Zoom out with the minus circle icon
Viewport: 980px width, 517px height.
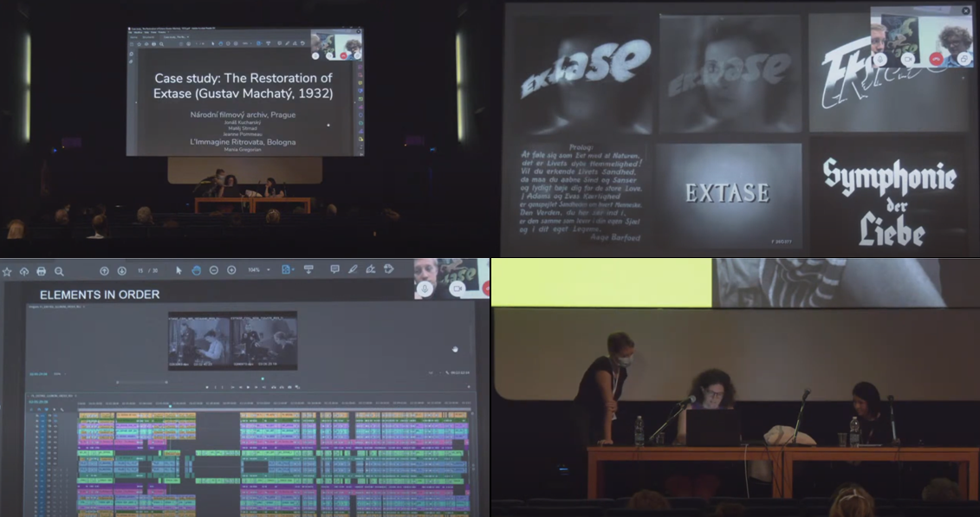214,270
